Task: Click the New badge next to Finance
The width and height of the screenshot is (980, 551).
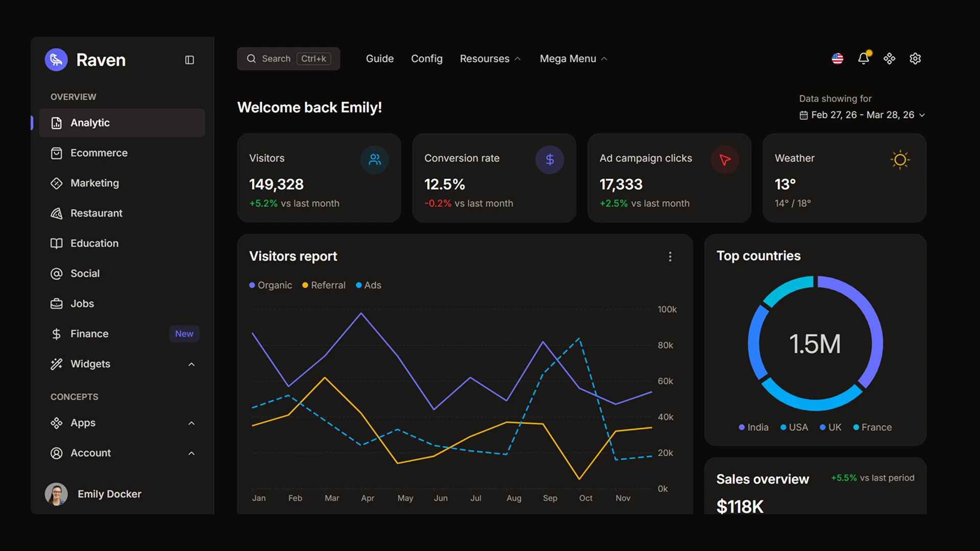Action: [x=184, y=334]
